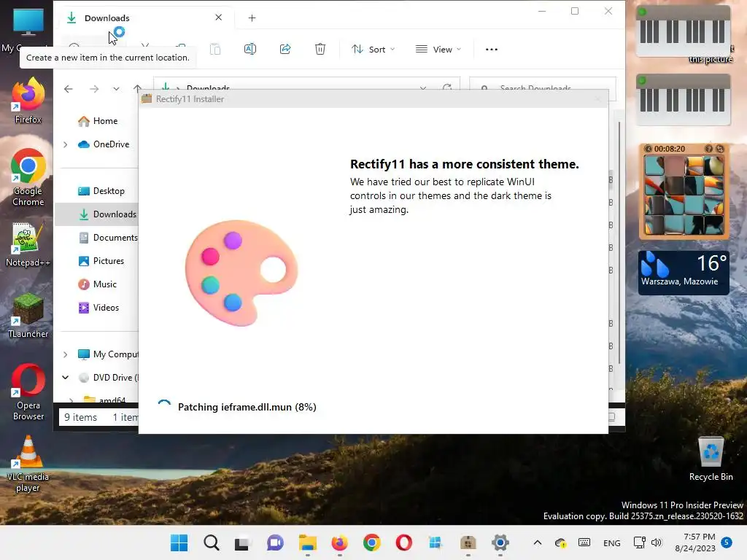Collapse the DVD Drive tree node

pyautogui.click(x=65, y=378)
